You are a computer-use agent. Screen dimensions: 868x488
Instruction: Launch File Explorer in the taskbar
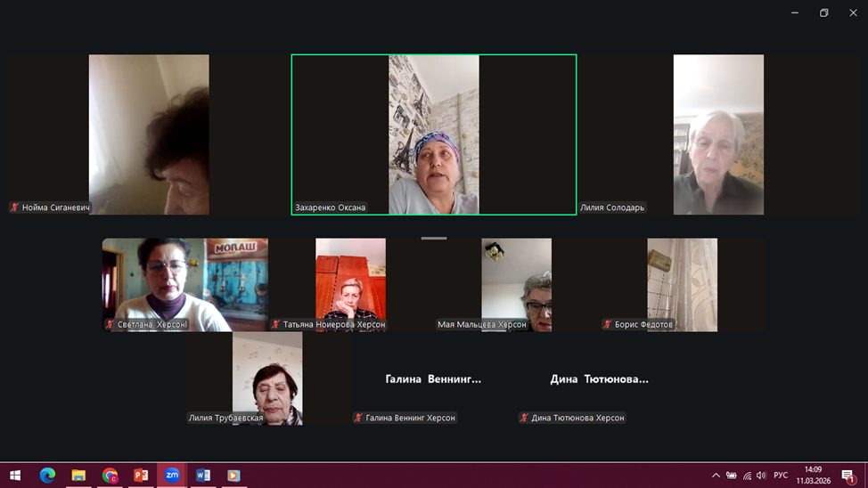(x=78, y=476)
